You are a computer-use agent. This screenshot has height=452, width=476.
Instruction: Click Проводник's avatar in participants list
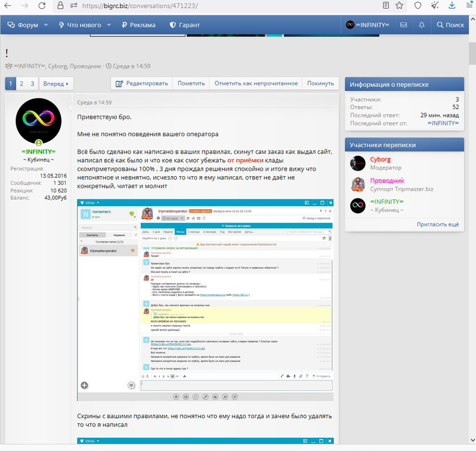358,185
